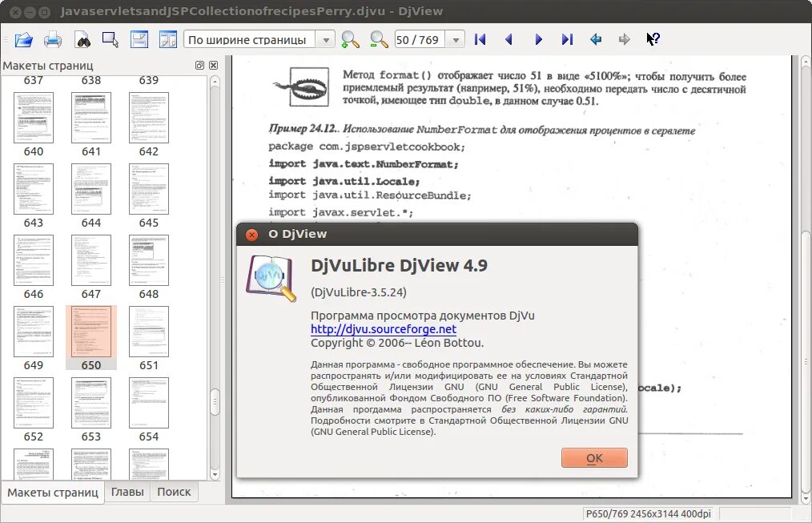
Task: Go to the previous page
Action: (x=509, y=39)
